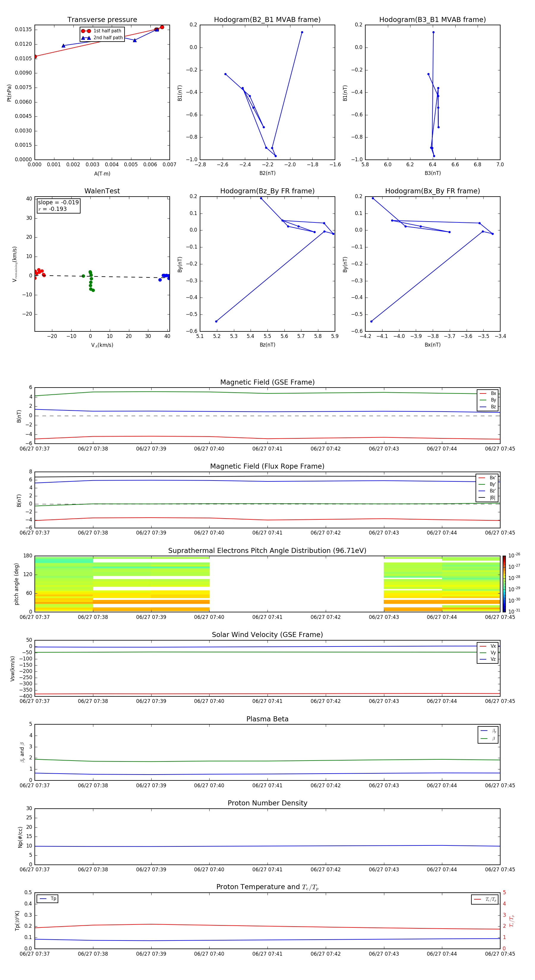Click the 'B2(nT)' x-axis label
The width and height of the screenshot is (535, 980).
point(267,173)
